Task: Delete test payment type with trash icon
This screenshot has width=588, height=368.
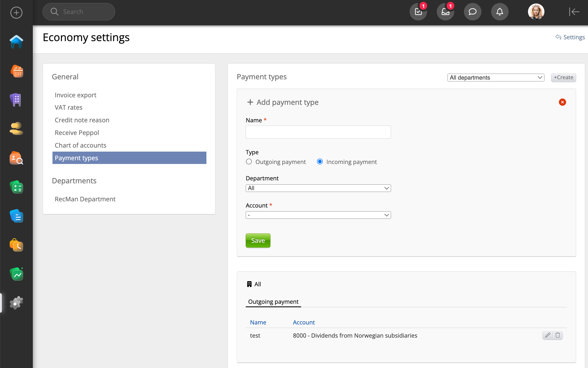Action: (558, 335)
